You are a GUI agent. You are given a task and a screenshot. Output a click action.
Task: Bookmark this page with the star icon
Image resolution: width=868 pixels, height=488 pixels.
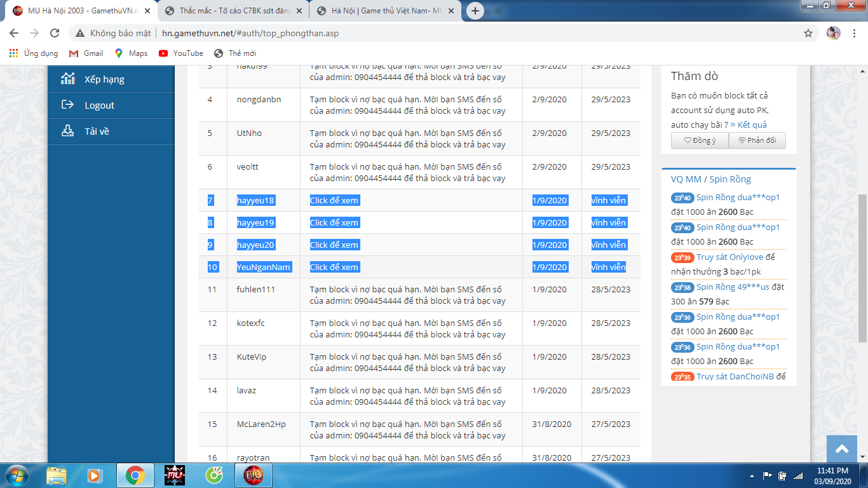808,33
